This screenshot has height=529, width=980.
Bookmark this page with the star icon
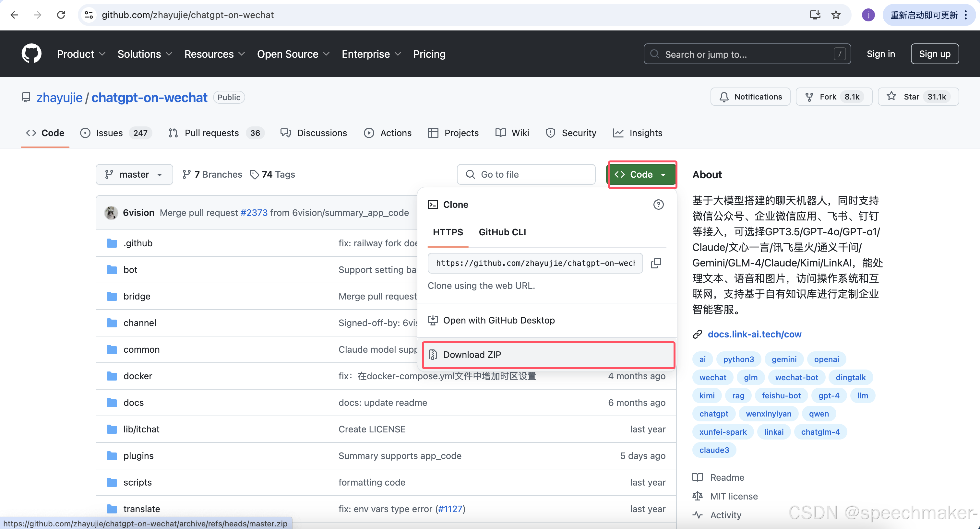pos(836,15)
